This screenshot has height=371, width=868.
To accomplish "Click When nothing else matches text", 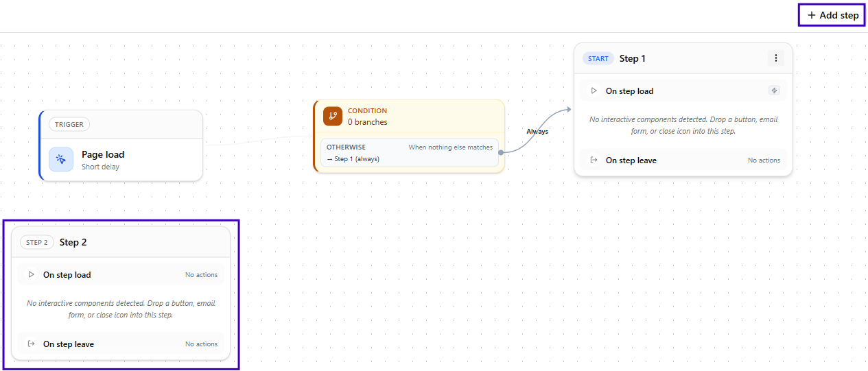I will [x=451, y=147].
